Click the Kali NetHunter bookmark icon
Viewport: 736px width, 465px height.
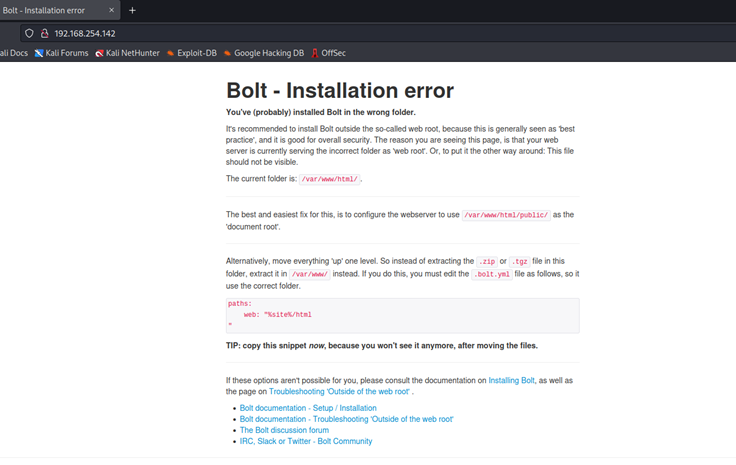(x=100, y=53)
